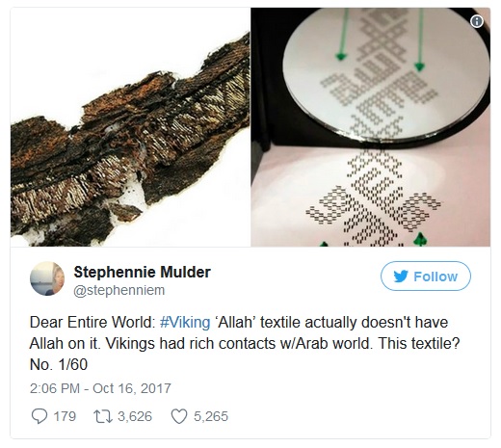Open the #Viking hashtag link
The width and height of the screenshot is (501, 448).
[185, 322]
